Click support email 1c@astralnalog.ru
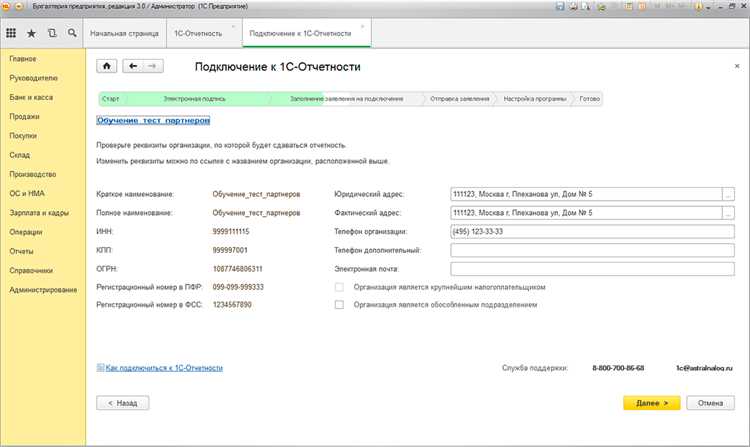This screenshot has width=750, height=447. [x=704, y=368]
